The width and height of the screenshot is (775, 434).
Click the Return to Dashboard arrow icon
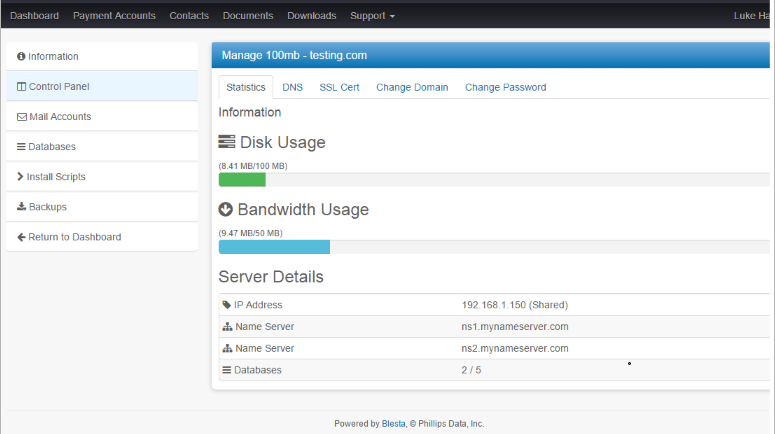(x=22, y=237)
